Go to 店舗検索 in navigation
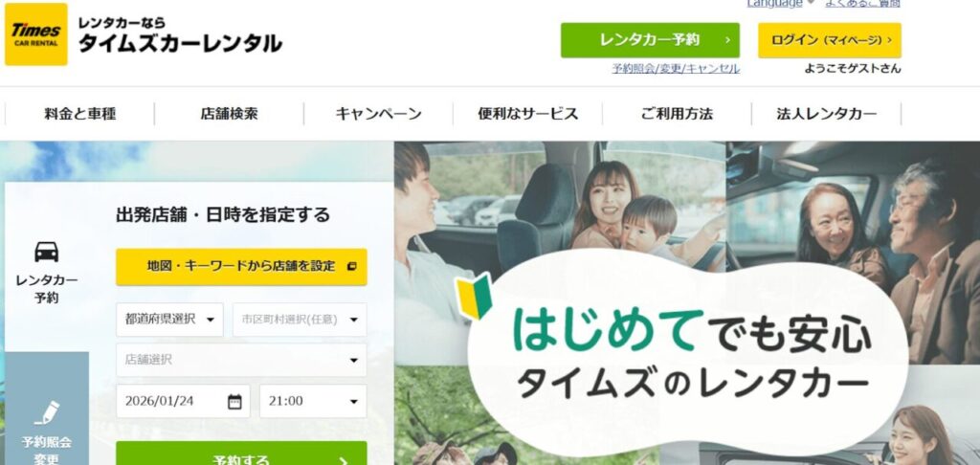Screen dimensions: 980x465 tap(229, 114)
